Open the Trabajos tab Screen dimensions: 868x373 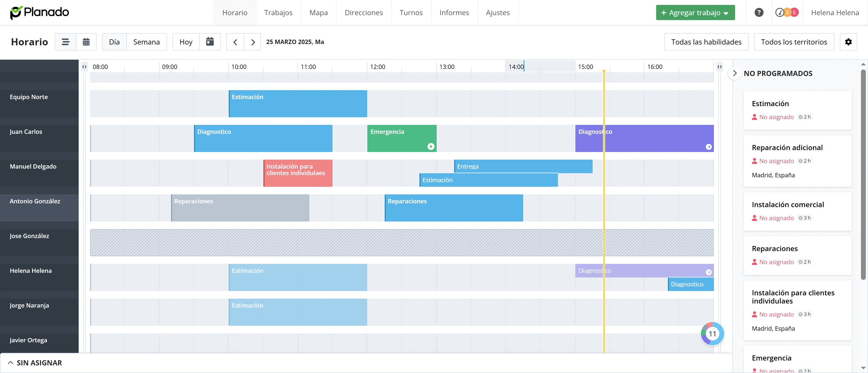[x=278, y=13]
